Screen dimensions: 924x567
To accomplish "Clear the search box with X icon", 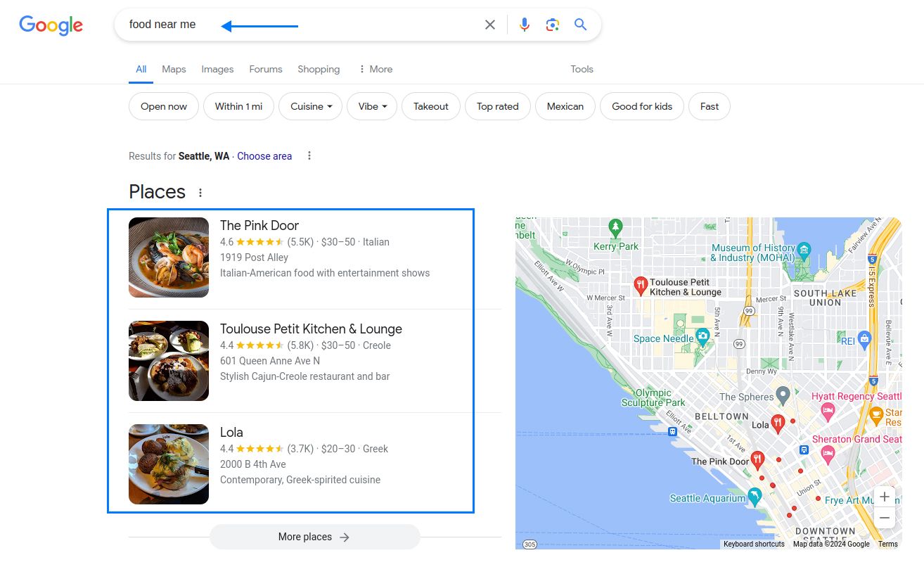I will click(490, 25).
